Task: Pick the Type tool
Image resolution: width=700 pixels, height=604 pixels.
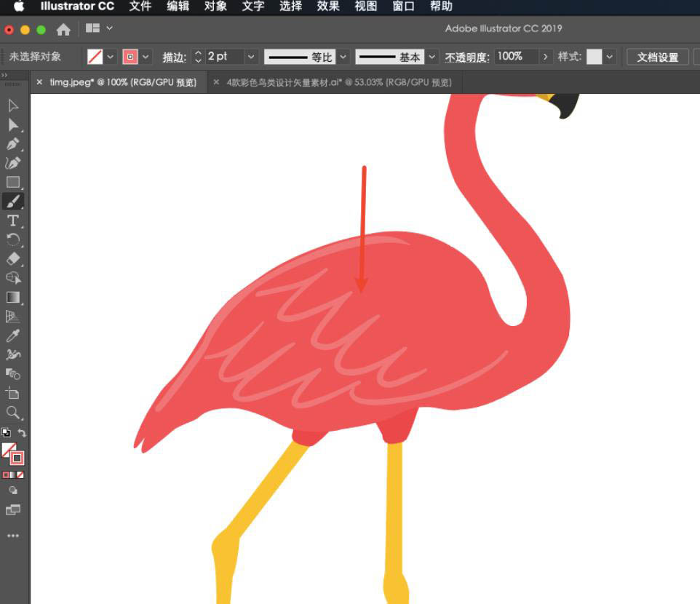Action: pos(12,220)
